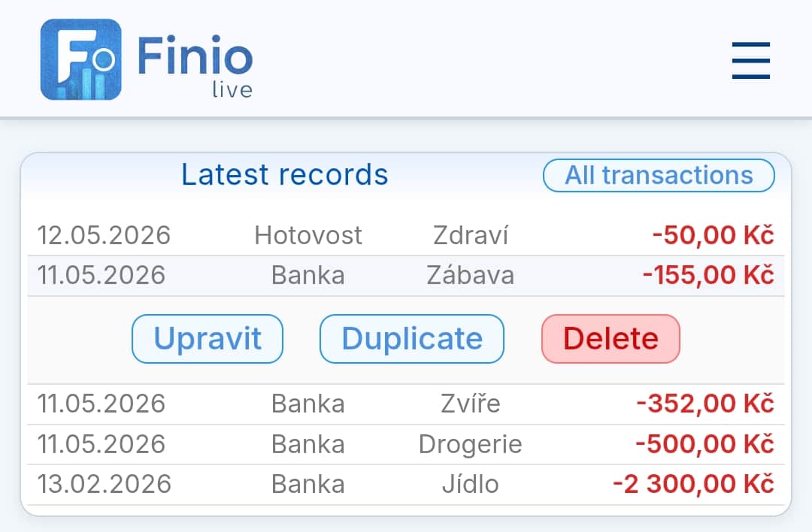Click the Hotovost account label
The image size is (812, 532).
(308, 235)
